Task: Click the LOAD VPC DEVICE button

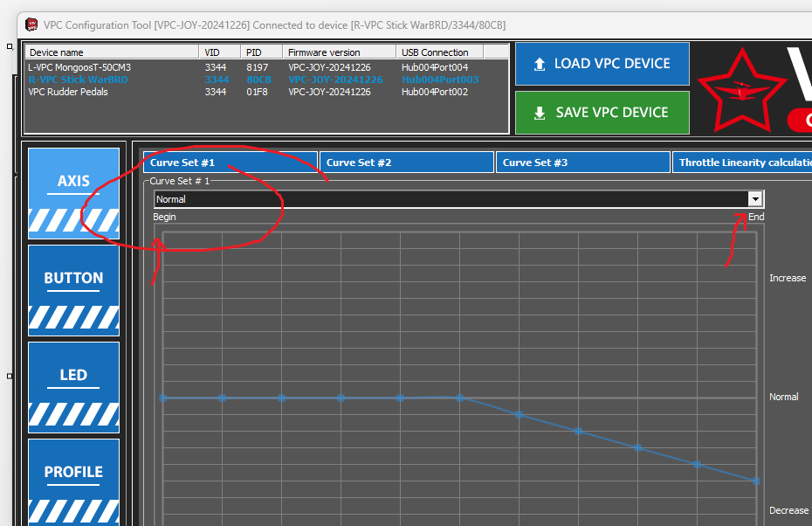Action: click(x=602, y=64)
